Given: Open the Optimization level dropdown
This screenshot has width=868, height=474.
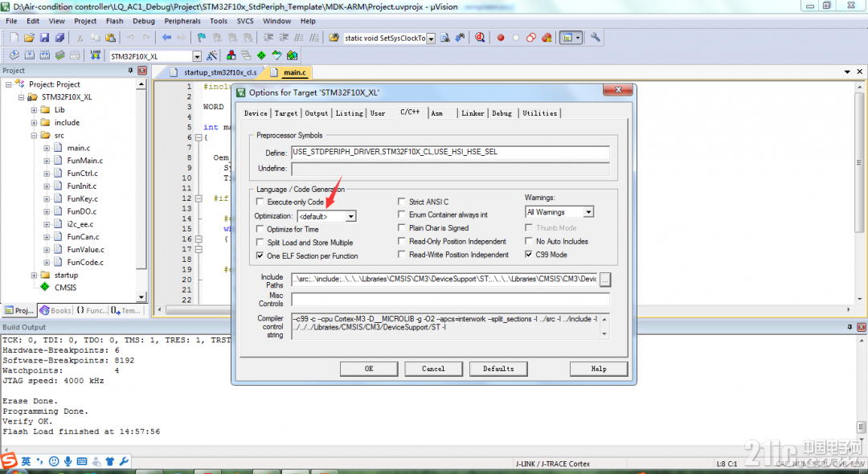Looking at the screenshot, I should click(x=351, y=216).
